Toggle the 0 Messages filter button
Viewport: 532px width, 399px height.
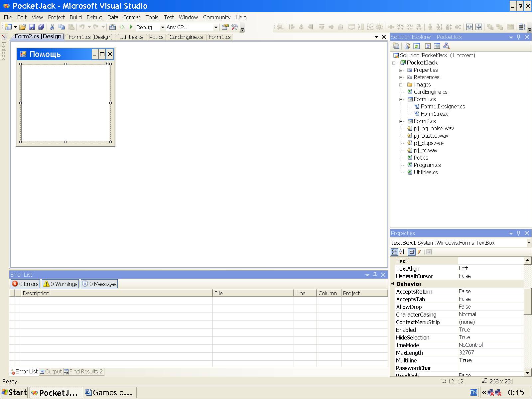[99, 284]
